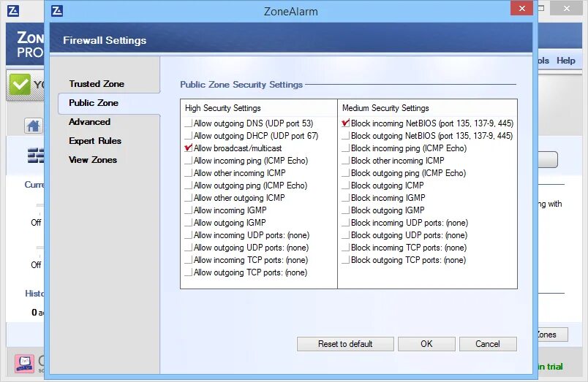This screenshot has width=588, height=382.
Task: Go to the View Zones tab
Action: tap(93, 160)
